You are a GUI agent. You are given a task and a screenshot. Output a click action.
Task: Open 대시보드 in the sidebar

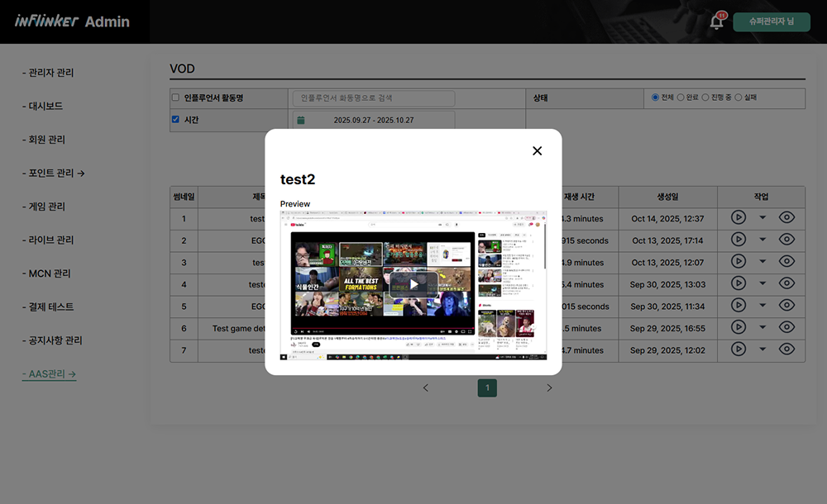(45, 107)
